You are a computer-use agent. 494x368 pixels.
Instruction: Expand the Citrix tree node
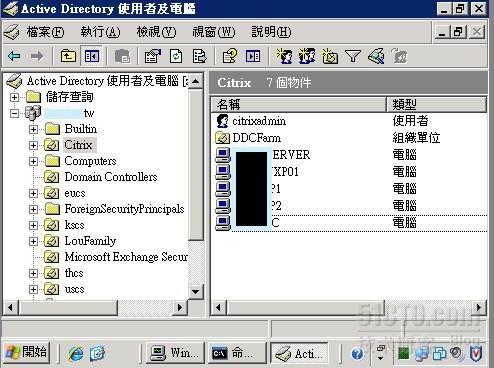tap(33, 145)
